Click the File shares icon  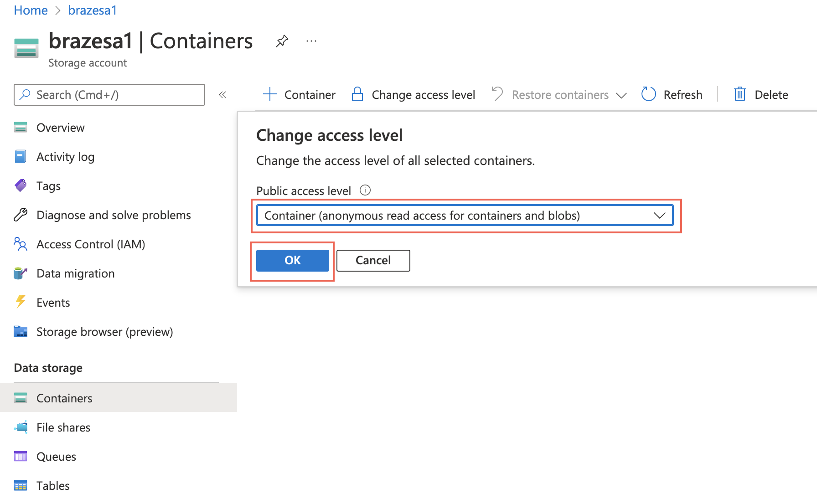(21, 427)
